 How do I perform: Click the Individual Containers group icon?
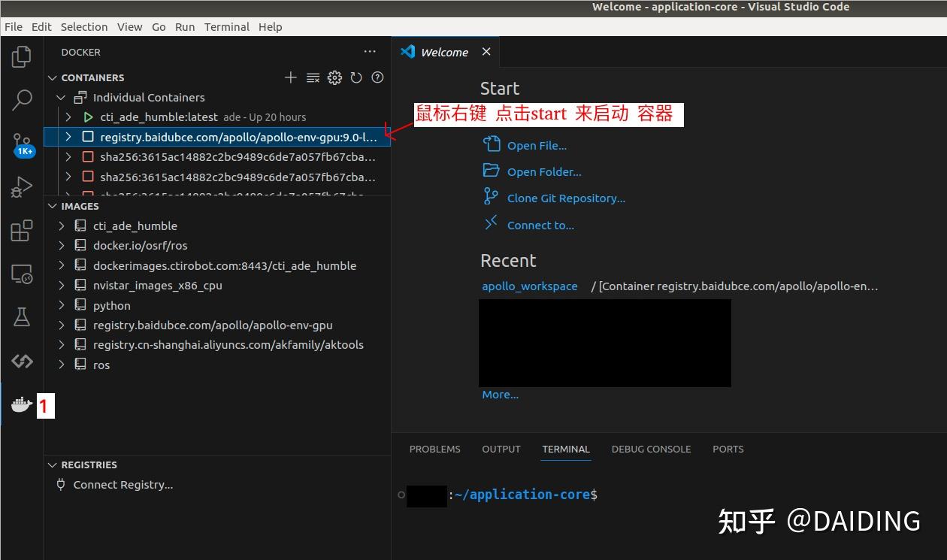pyautogui.click(x=80, y=98)
